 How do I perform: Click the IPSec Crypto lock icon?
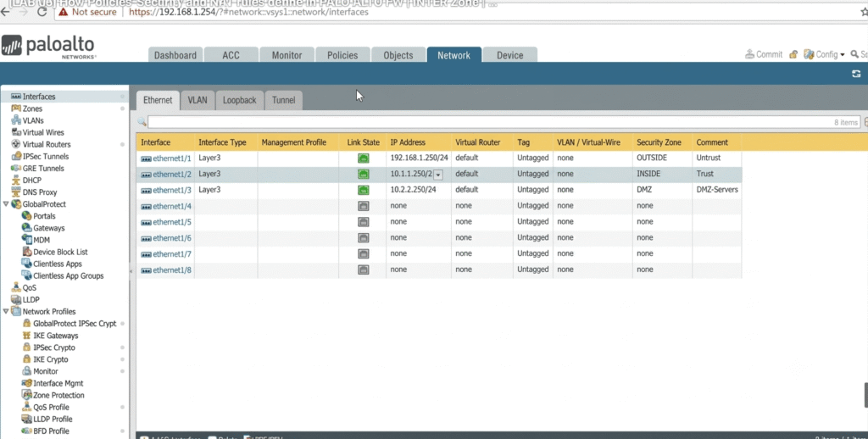pyautogui.click(x=26, y=347)
